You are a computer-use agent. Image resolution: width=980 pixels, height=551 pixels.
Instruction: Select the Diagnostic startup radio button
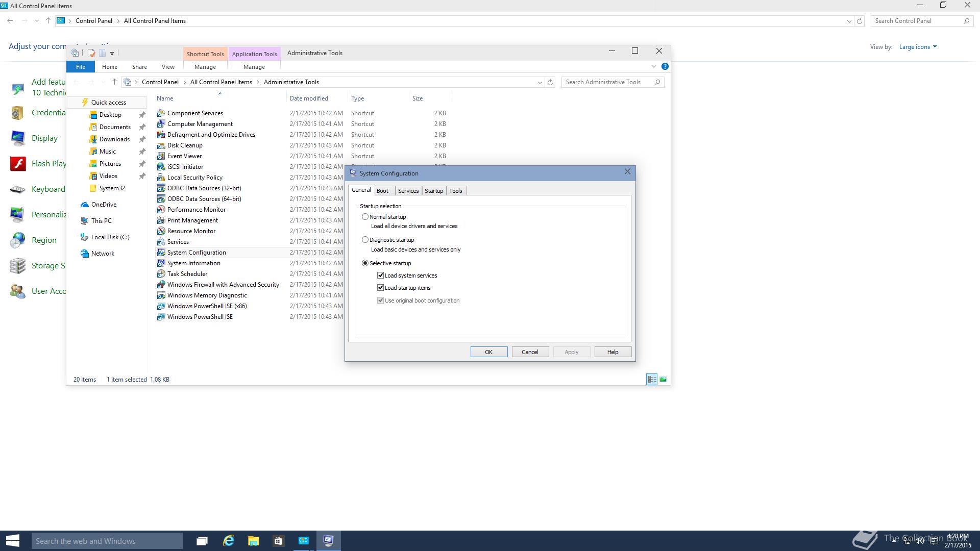pos(365,240)
